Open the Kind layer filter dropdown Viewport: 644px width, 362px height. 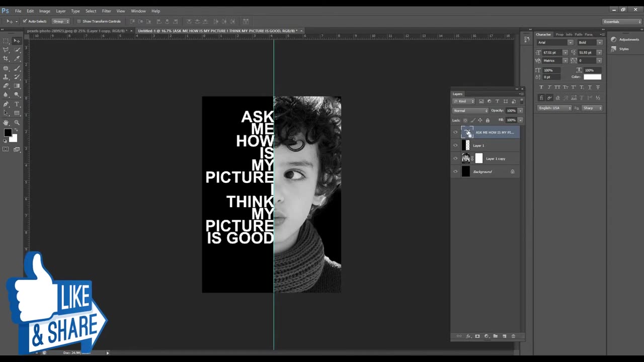[x=463, y=102]
